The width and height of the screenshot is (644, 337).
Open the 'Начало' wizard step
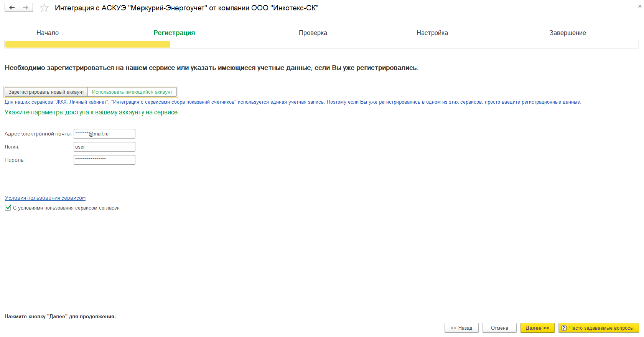[x=48, y=33]
